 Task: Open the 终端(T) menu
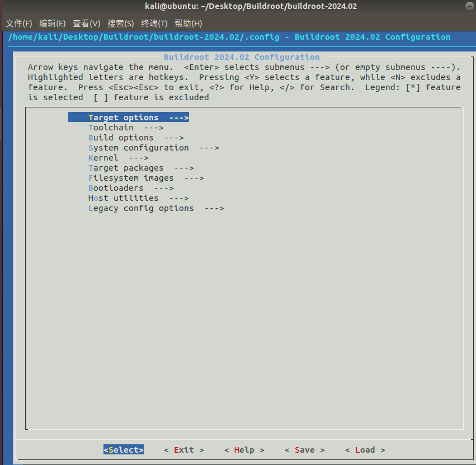[154, 24]
